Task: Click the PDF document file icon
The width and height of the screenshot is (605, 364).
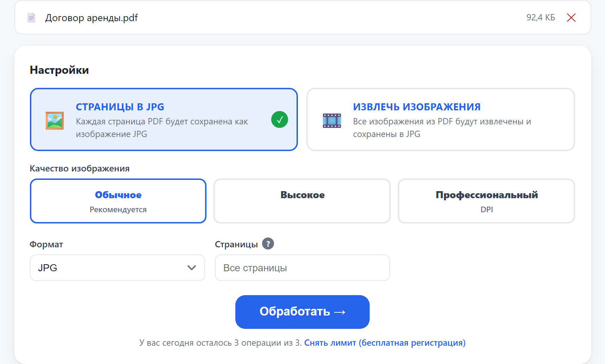Action: pyautogui.click(x=31, y=18)
